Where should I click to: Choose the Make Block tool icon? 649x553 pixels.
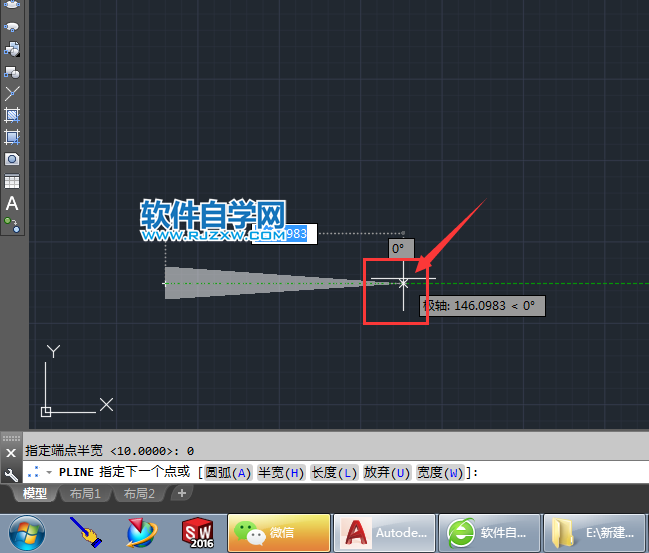pyautogui.click(x=12, y=72)
